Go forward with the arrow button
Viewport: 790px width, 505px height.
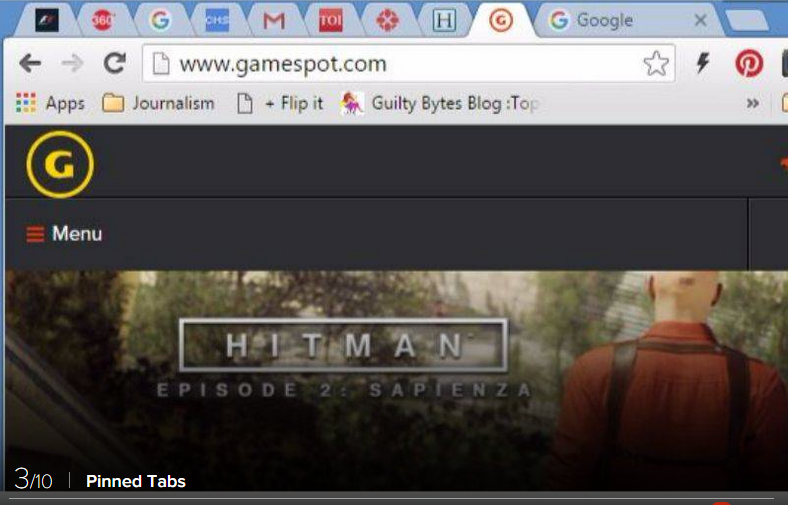coord(73,64)
